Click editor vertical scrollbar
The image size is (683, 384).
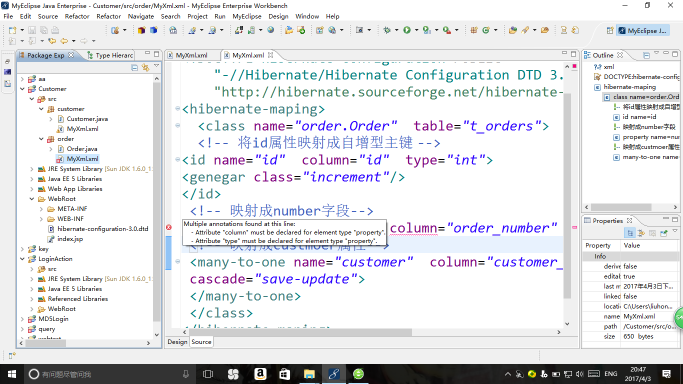[567, 196]
